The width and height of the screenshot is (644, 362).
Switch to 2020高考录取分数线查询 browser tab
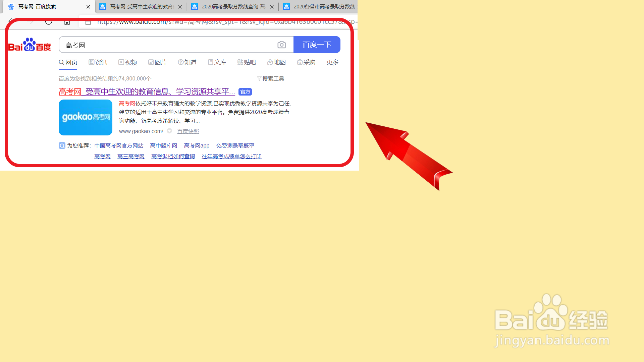pyautogui.click(x=233, y=7)
